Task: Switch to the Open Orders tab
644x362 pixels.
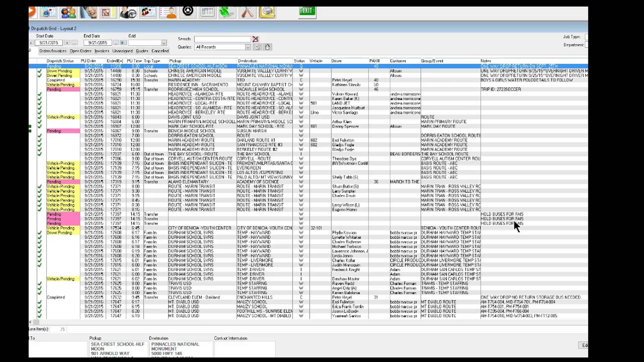Action: point(80,51)
